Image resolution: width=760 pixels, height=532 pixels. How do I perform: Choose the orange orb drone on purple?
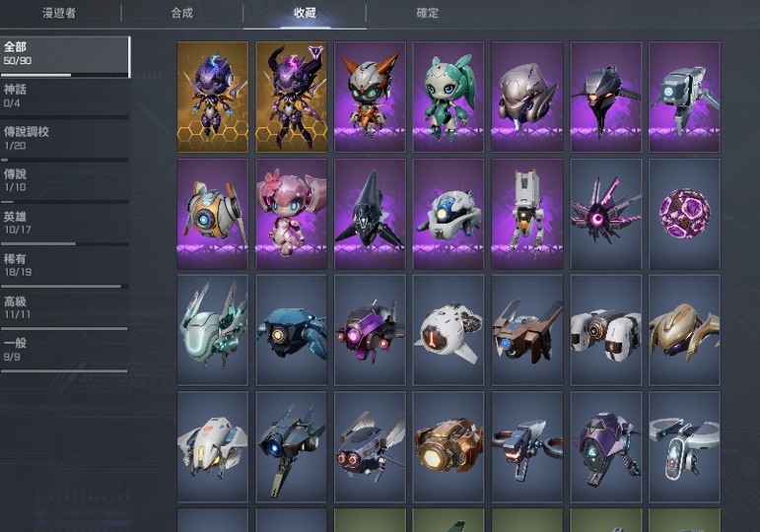coord(213,214)
